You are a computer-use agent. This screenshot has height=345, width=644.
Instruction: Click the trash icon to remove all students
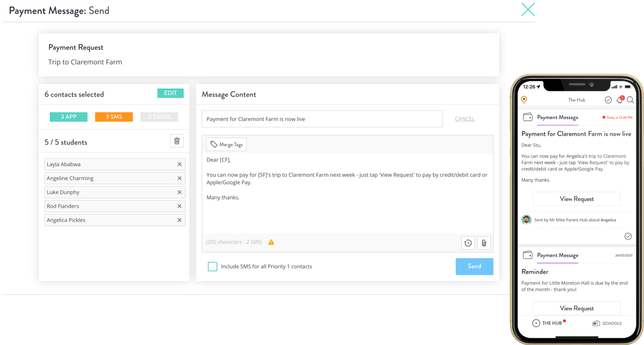point(177,141)
